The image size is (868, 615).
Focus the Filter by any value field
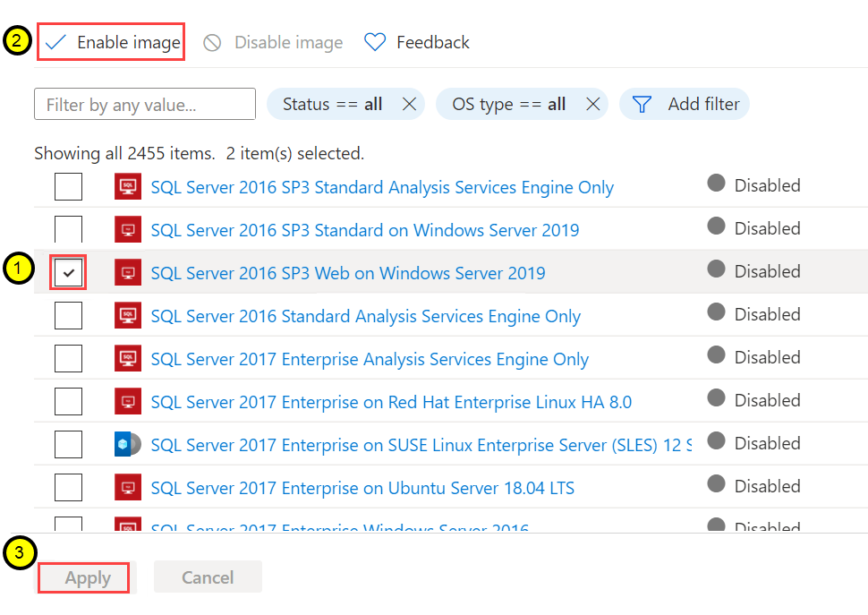pos(145,104)
